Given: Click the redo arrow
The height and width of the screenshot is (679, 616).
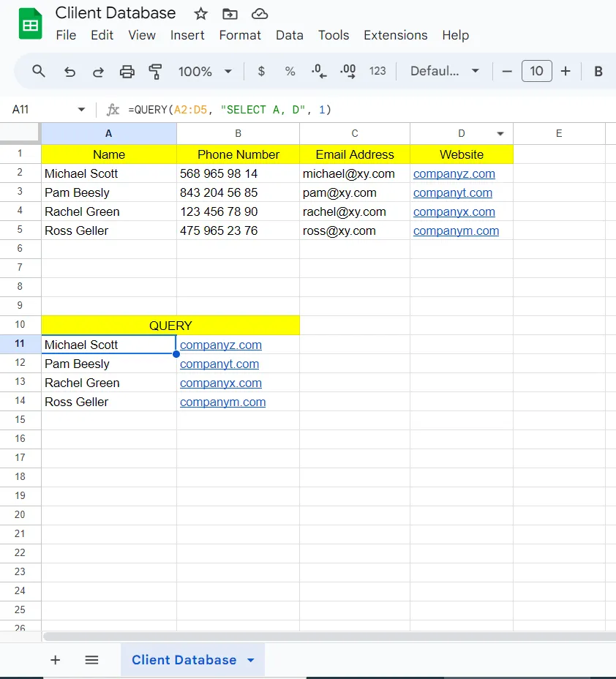Looking at the screenshot, I should (x=98, y=72).
